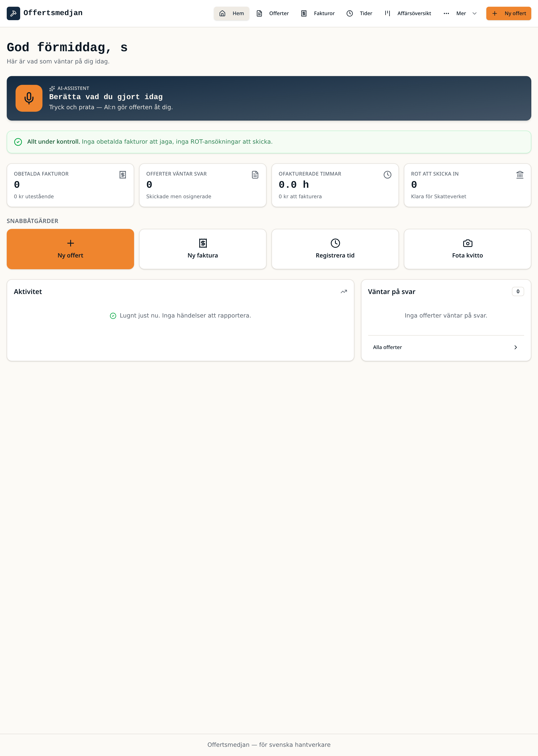Image resolution: width=538 pixels, height=756 pixels.
Task: Click the chevron arrow on Alla offerter row
Action: (x=516, y=347)
